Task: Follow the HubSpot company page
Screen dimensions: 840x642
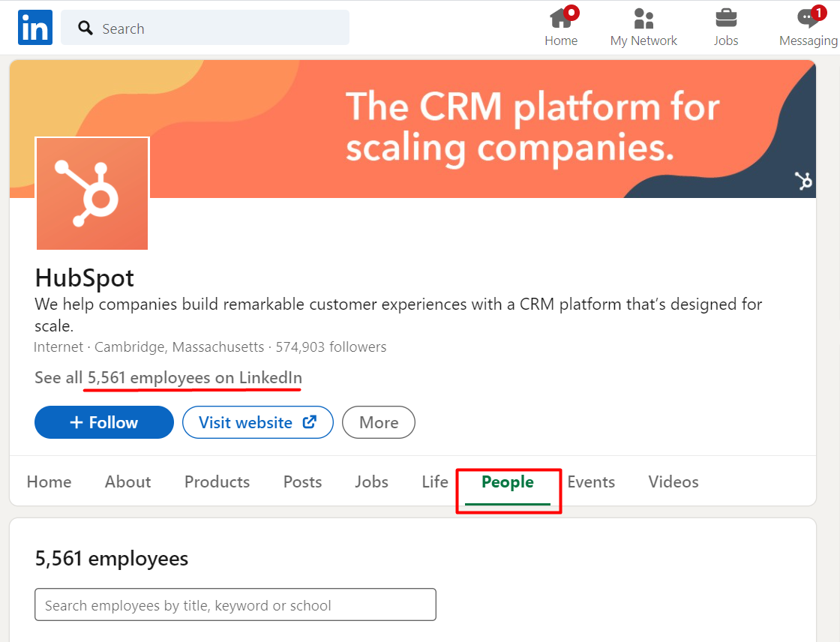Action: [x=104, y=422]
